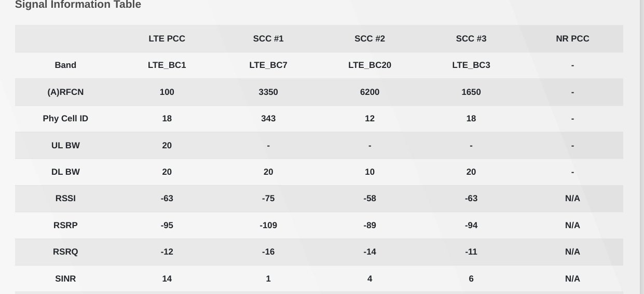Click the LTE PCC column header

click(167, 38)
